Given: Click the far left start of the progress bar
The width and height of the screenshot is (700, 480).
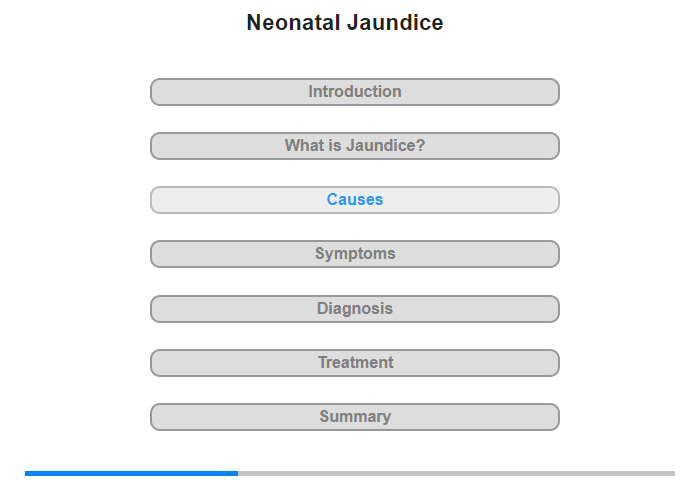Looking at the screenshot, I should point(27,473).
